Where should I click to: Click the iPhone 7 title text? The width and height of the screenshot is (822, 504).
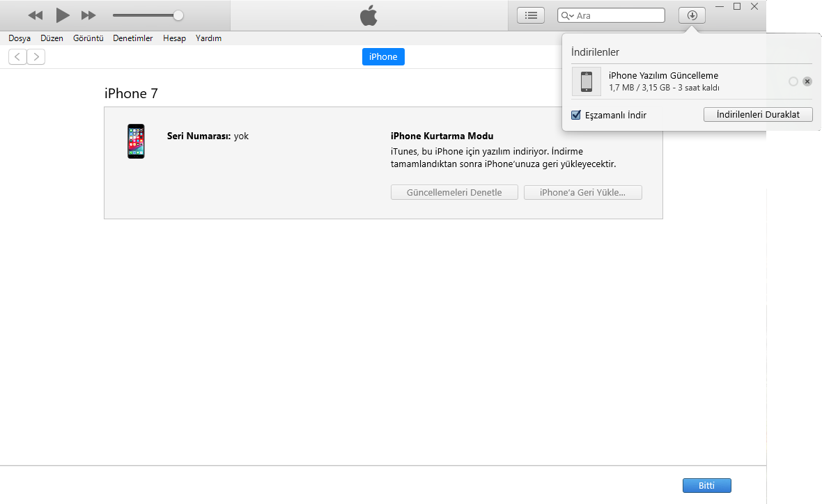point(131,93)
